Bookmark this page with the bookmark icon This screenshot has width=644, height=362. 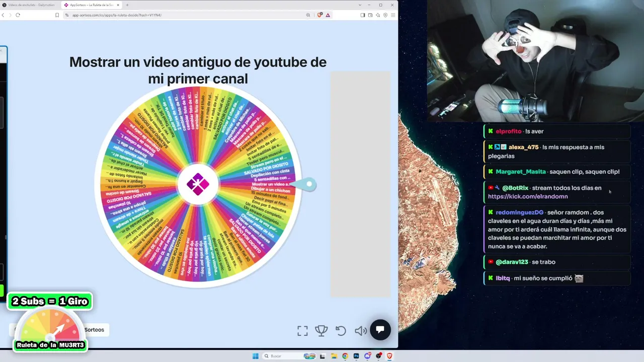57,15
